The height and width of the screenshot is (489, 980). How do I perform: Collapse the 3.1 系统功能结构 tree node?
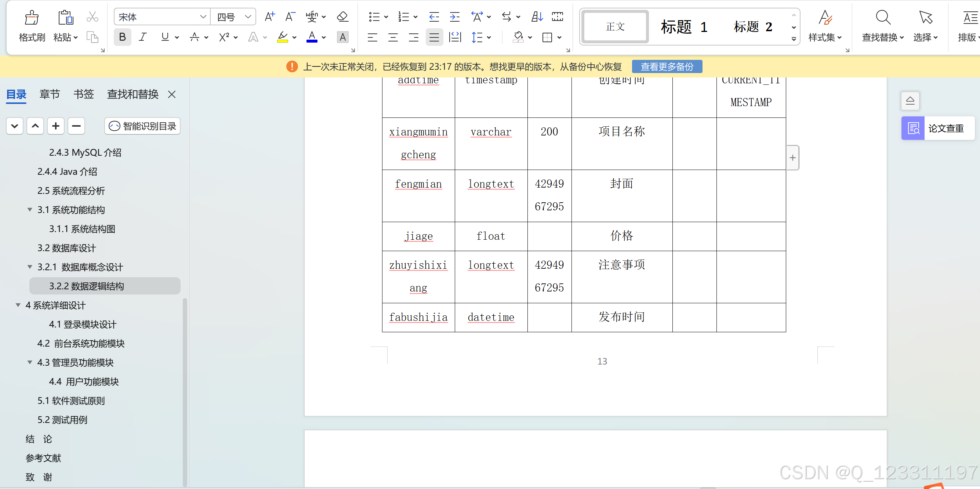click(x=30, y=210)
